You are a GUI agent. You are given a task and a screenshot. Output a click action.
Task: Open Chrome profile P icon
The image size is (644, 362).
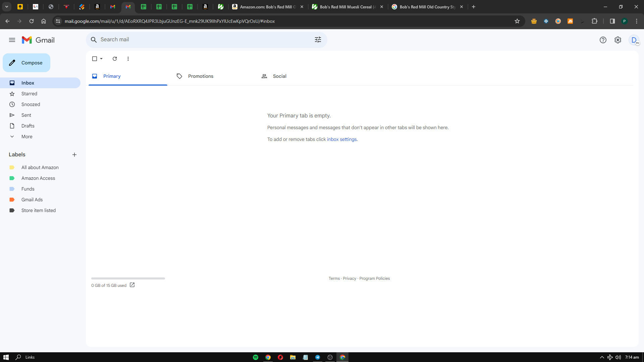(x=625, y=21)
